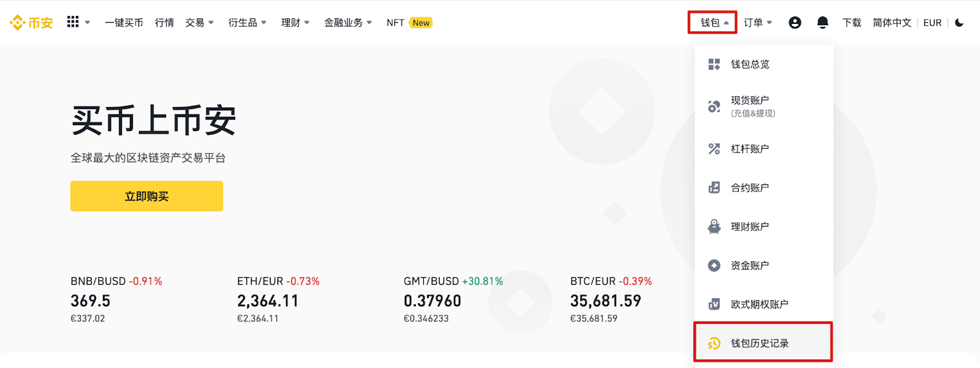Click the 欧式期权账户 options icon
Screen dimensions: 980x368
pos(714,304)
